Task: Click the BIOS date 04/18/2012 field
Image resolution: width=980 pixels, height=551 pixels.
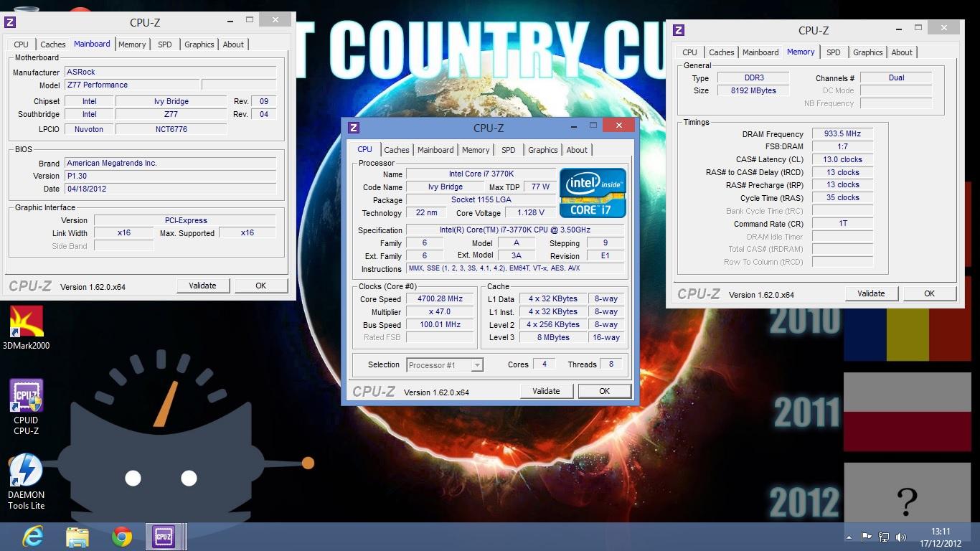Action: tap(171, 189)
